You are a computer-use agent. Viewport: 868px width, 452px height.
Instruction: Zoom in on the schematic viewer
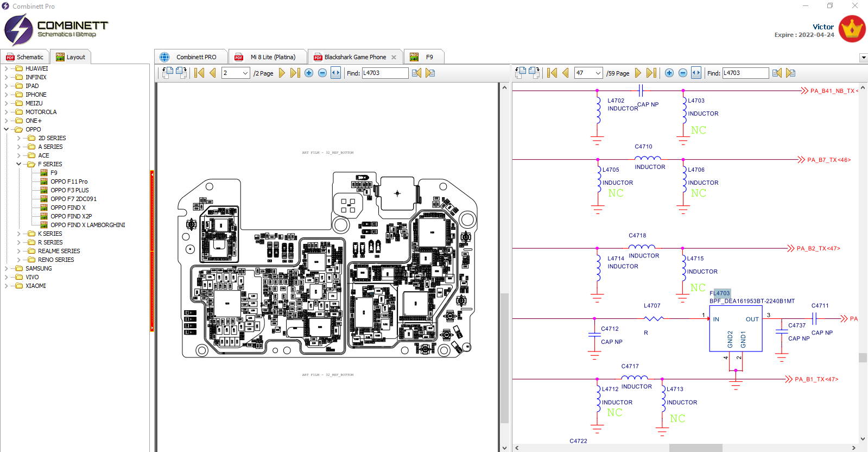[x=669, y=73]
